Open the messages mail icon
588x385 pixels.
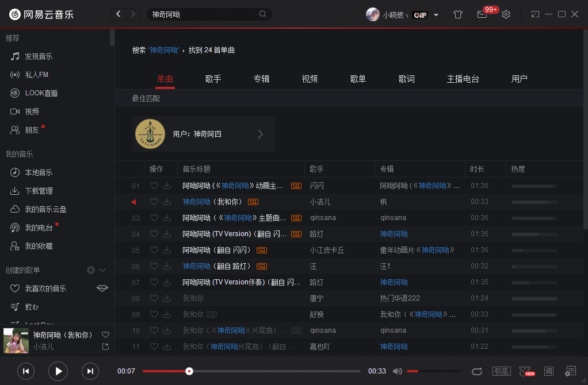click(x=482, y=14)
